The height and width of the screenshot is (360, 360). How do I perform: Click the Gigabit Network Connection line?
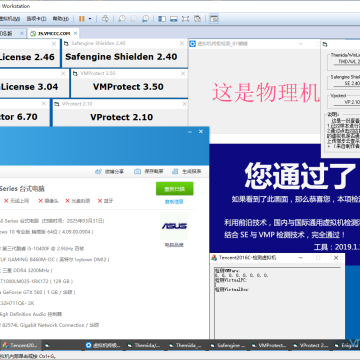[50, 325]
